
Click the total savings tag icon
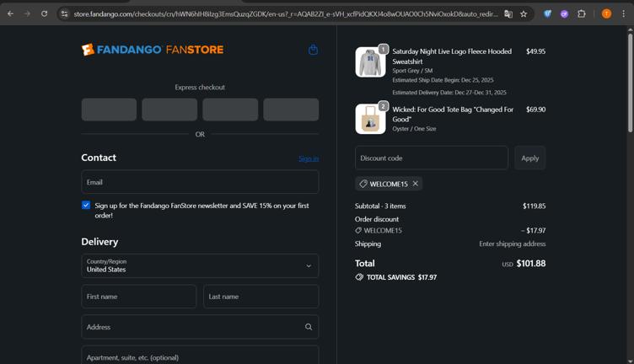(359, 277)
